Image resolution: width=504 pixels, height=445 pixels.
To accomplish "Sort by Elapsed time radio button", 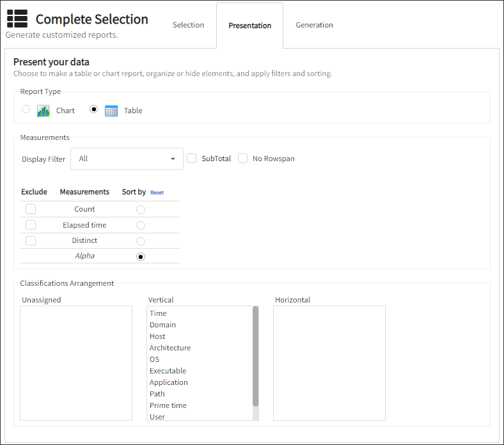I will [141, 226].
